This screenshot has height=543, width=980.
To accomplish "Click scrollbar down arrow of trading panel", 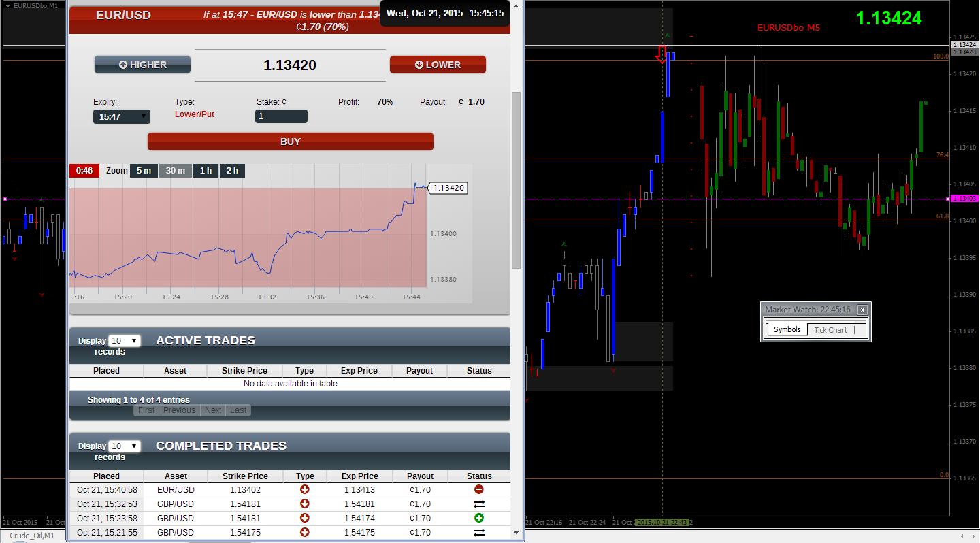I will (x=517, y=533).
